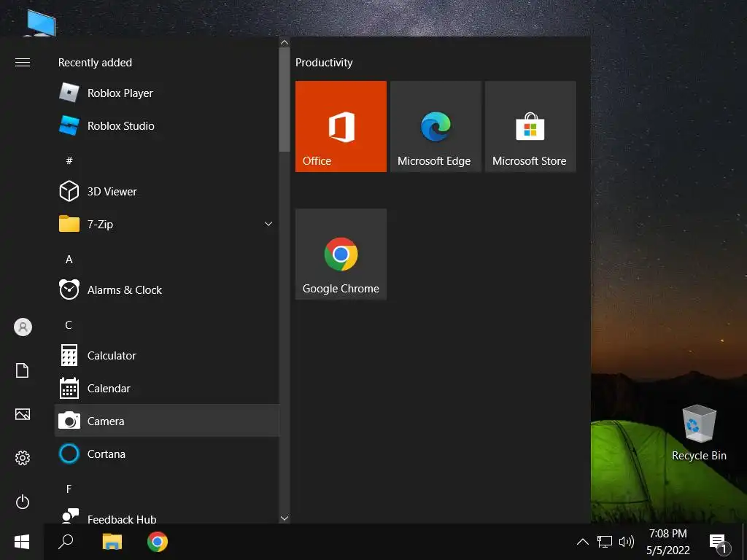The width and height of the screenshot is (747, 560).
Task: Click the 'A' section letter header
Action: coord(69,260)
